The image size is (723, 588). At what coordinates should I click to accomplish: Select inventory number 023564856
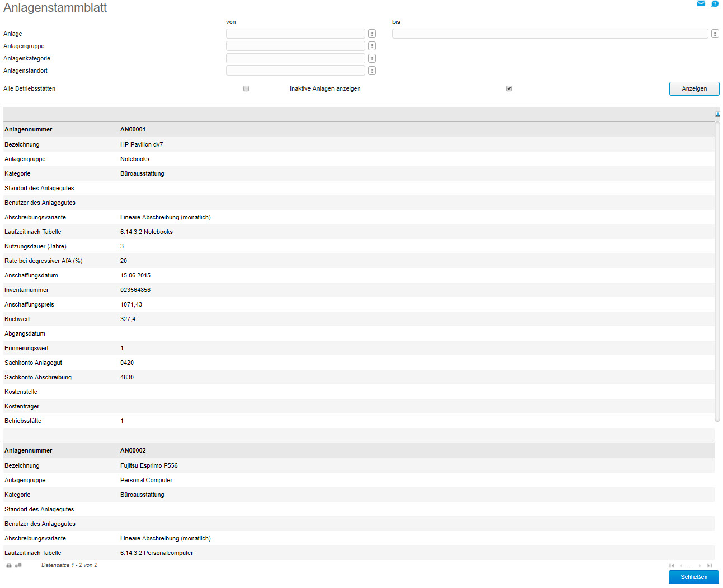(x=135, y=290)
